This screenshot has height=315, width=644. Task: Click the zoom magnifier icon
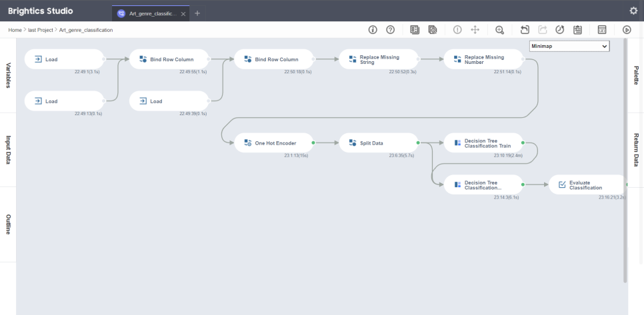click(x=500, y=30)
